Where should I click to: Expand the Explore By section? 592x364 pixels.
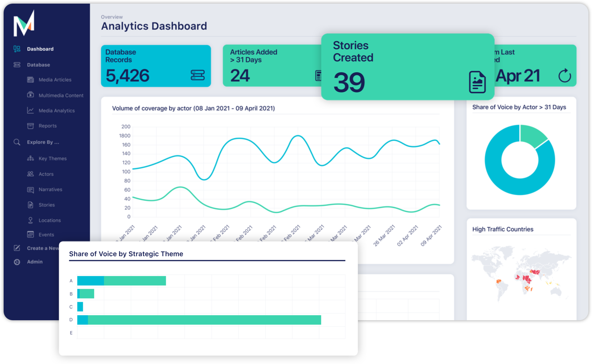pyautogui.click(x=17, y=142)
